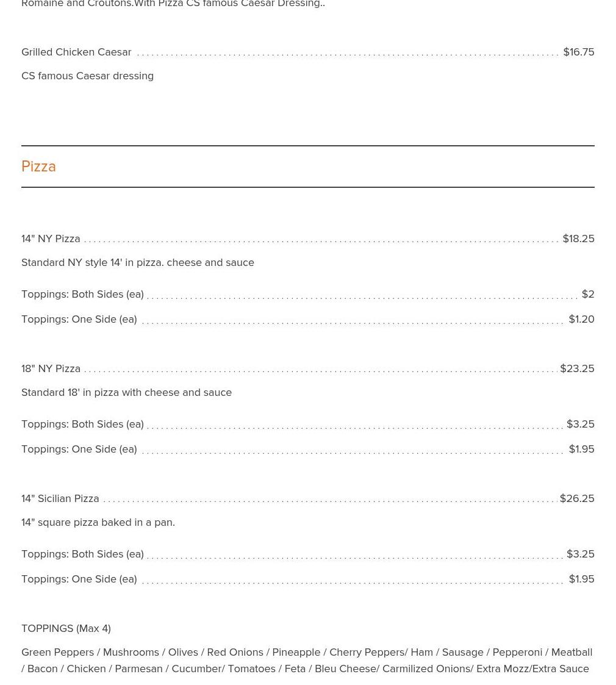
Task: Open the 14" Sicilian Pizza menu item
Action: tap(60, 498)
